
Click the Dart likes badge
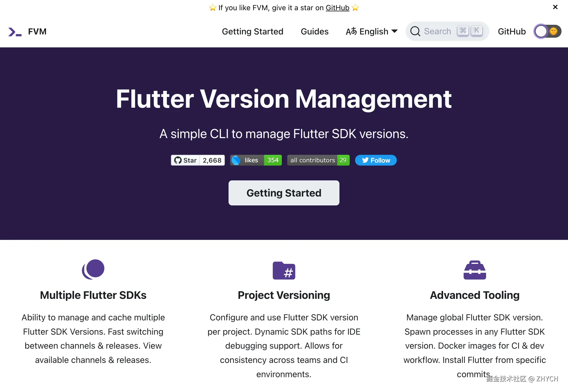256,160
